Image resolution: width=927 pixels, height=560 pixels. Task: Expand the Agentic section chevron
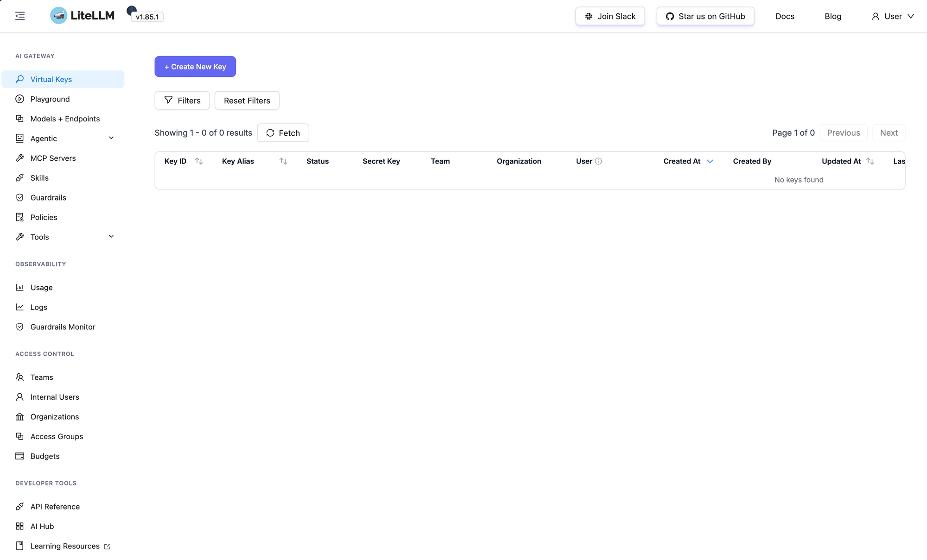(x=111, y=138)
